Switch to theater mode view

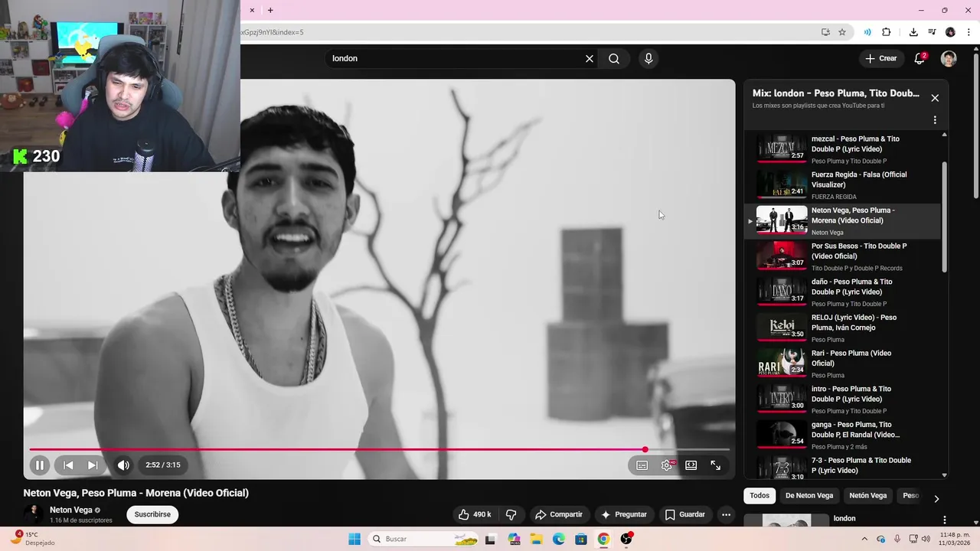coord(691,465)
